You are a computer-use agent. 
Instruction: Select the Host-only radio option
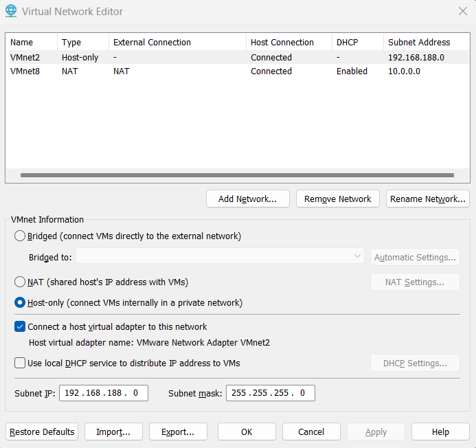[21, 303]
